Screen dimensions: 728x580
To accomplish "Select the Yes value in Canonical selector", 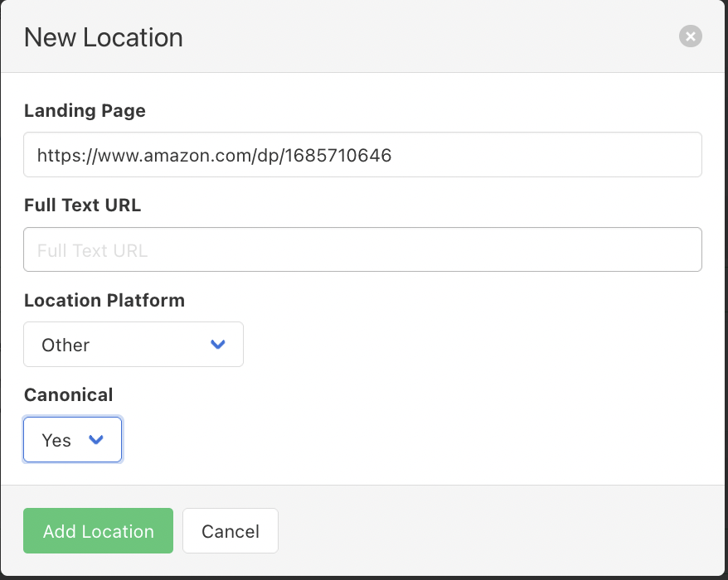I will point(56,440).
